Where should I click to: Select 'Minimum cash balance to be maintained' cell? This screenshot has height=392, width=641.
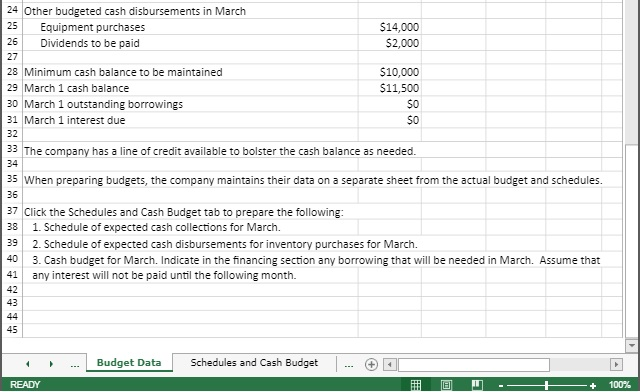click(191, 72)
